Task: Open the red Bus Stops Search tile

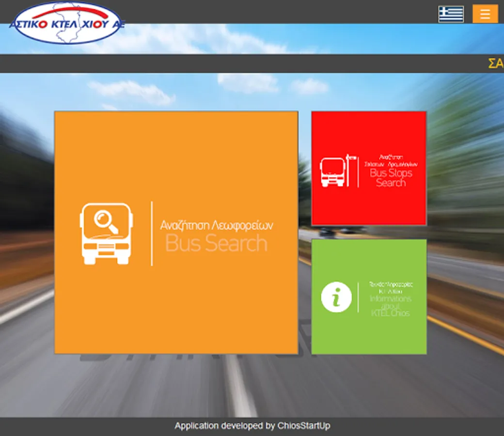Action: click(369, 168)
